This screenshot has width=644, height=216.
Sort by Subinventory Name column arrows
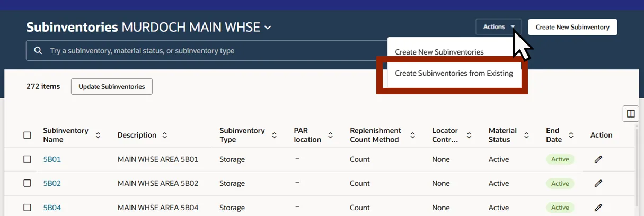pos(98,136)
